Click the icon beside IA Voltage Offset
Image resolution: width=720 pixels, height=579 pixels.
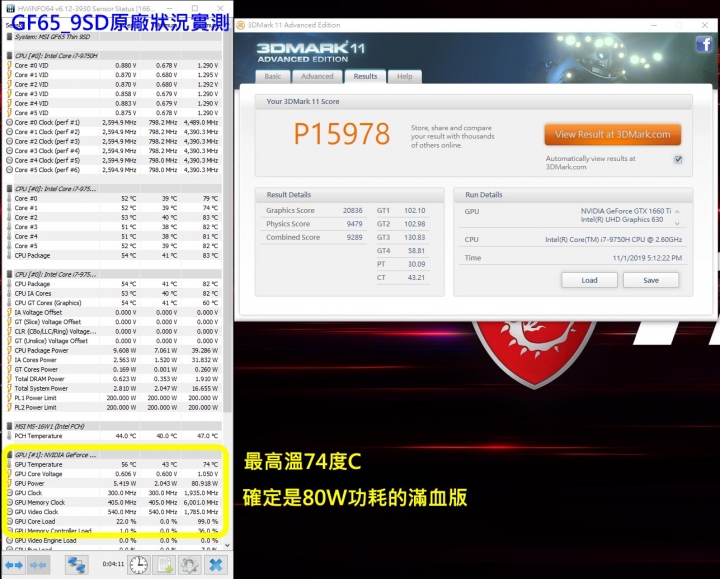(x=9, y=312)
